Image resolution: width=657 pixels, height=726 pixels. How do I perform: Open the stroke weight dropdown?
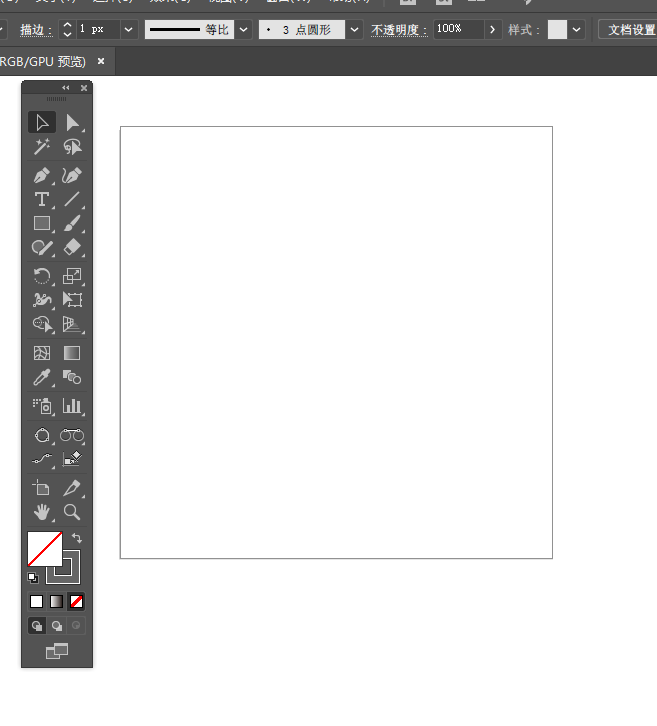[129, 30]
